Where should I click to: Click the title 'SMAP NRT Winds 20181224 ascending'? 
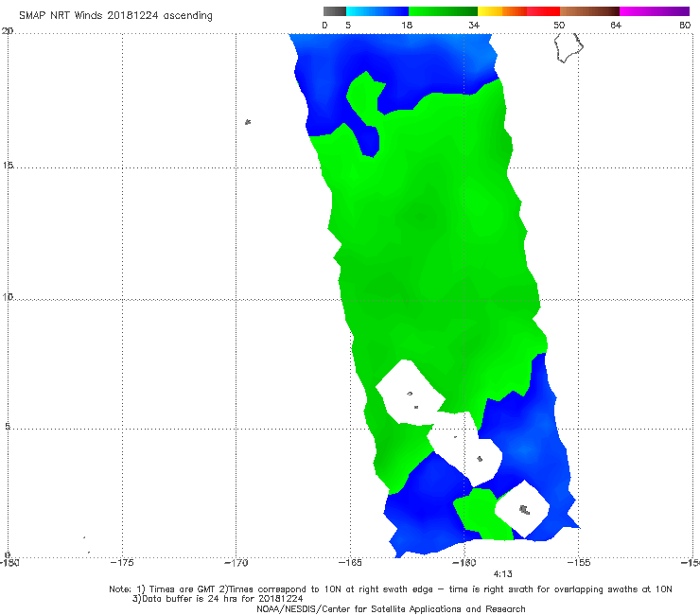pyautogui.click(x=115, y=16)
